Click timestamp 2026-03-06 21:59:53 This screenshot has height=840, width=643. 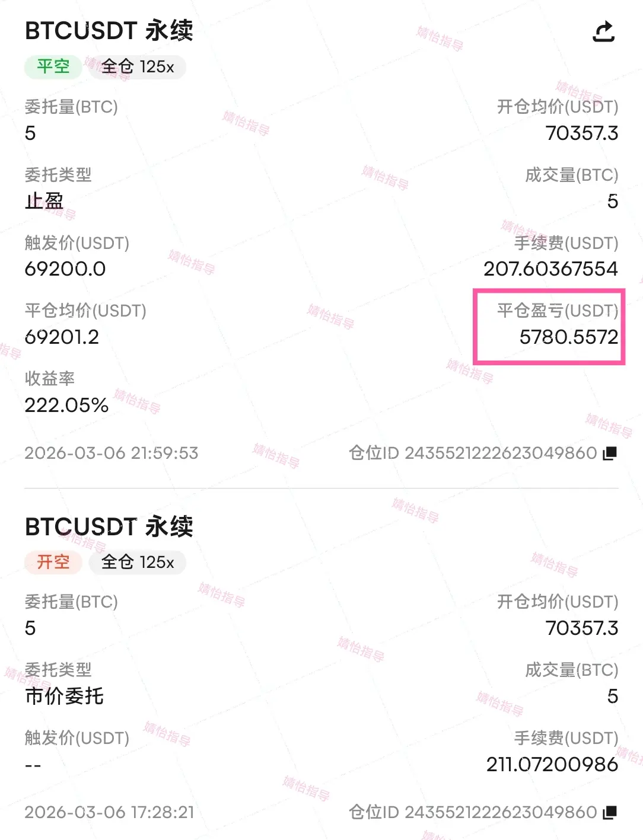click(x=112, y=453)
